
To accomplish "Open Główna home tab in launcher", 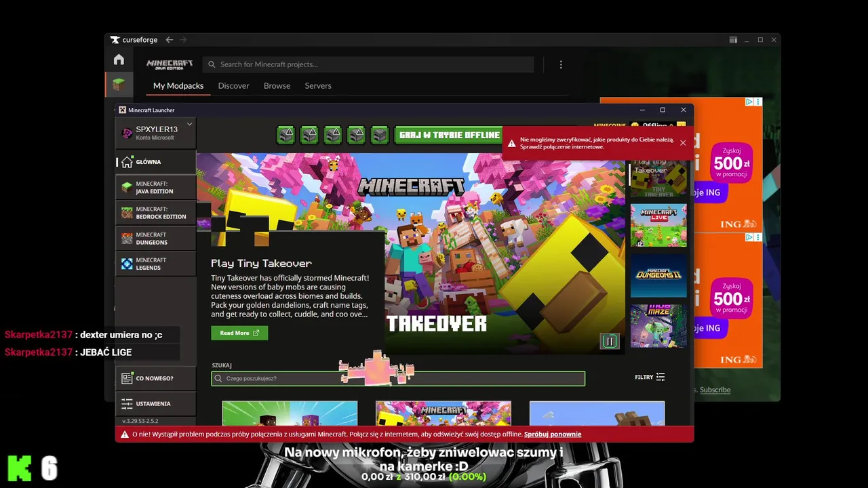I will click(156, 162).
